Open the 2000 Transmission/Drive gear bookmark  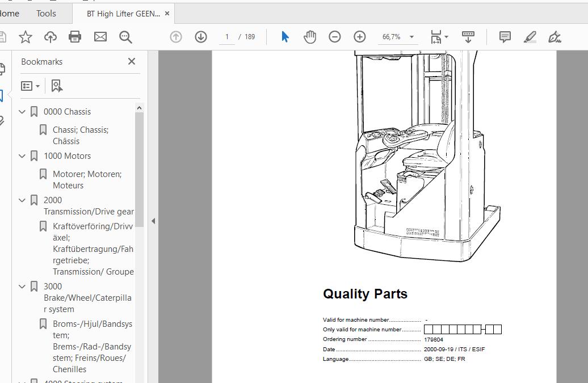[89, 206]
